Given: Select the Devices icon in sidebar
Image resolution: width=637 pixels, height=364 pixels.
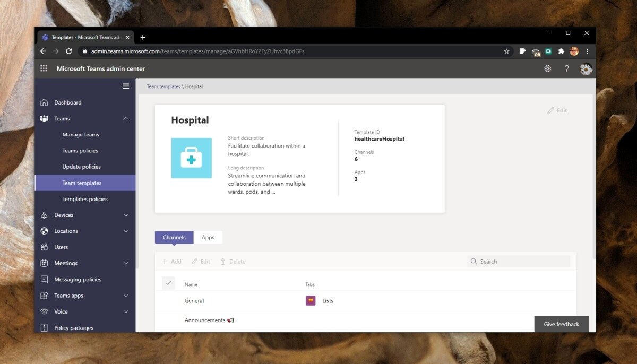Looking at the screenshot, I should tap(44, 215).
